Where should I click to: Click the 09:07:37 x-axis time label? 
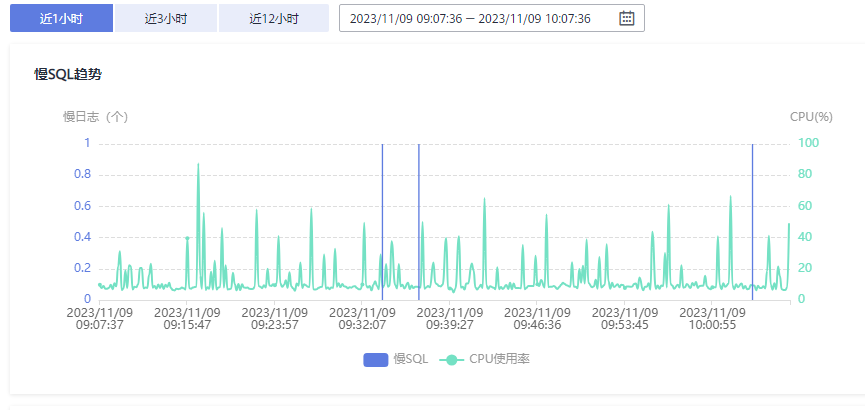[x=100, y=324]
